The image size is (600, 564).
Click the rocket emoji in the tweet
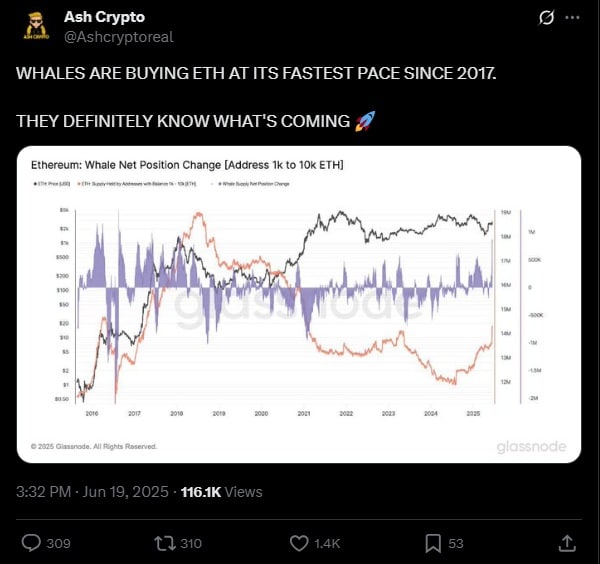pyautogui.click(x=366, y=122)
